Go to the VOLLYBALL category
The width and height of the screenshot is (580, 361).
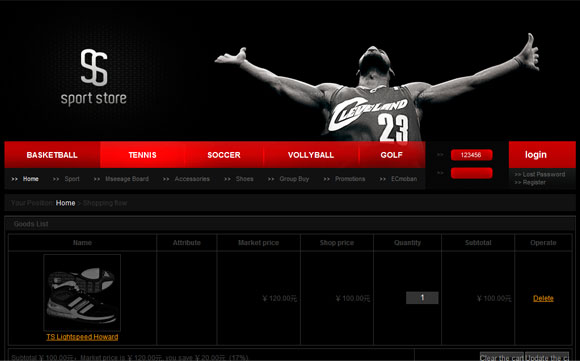(311, 155)
